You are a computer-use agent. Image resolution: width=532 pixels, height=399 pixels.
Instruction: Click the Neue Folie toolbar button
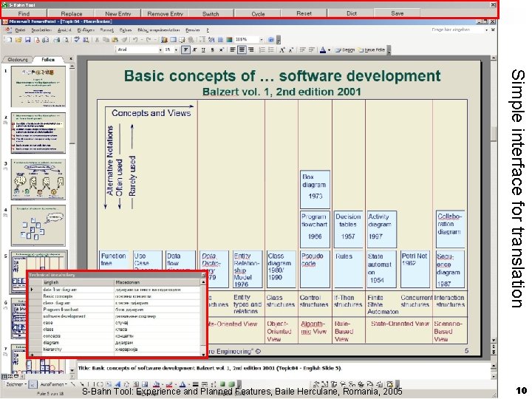coord(372,50)
